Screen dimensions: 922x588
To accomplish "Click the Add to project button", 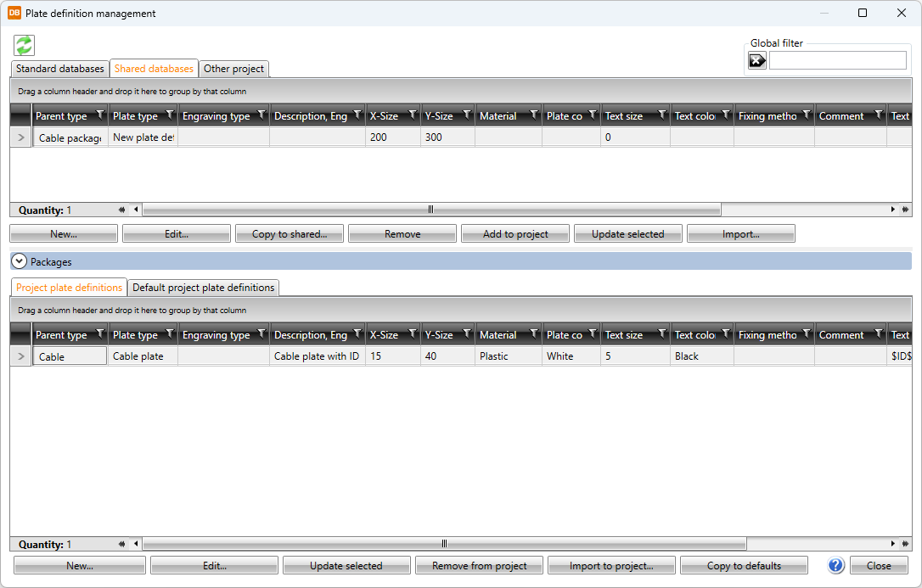I will pyautogui.click(x=515, y=234).
